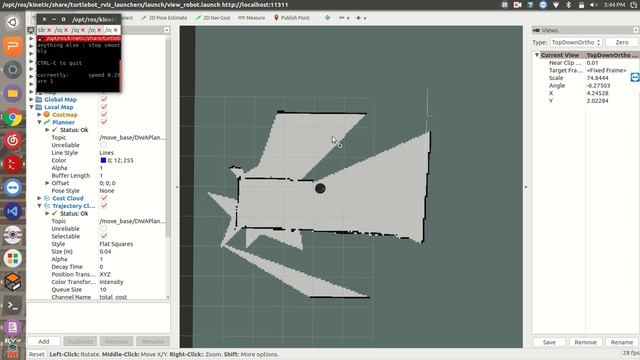Select the Scale value 74.8444
The height and width of the screenshot is (360, 640).
pyautogui.click(x=598, y=78)
